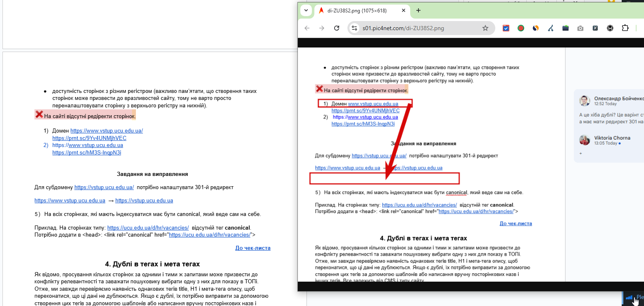Click 'Завдання на виправлення' in the browser image
Image resolution: width=644 pixels, height=306 pixels.
pyautogui.click(x=423, y=143)
